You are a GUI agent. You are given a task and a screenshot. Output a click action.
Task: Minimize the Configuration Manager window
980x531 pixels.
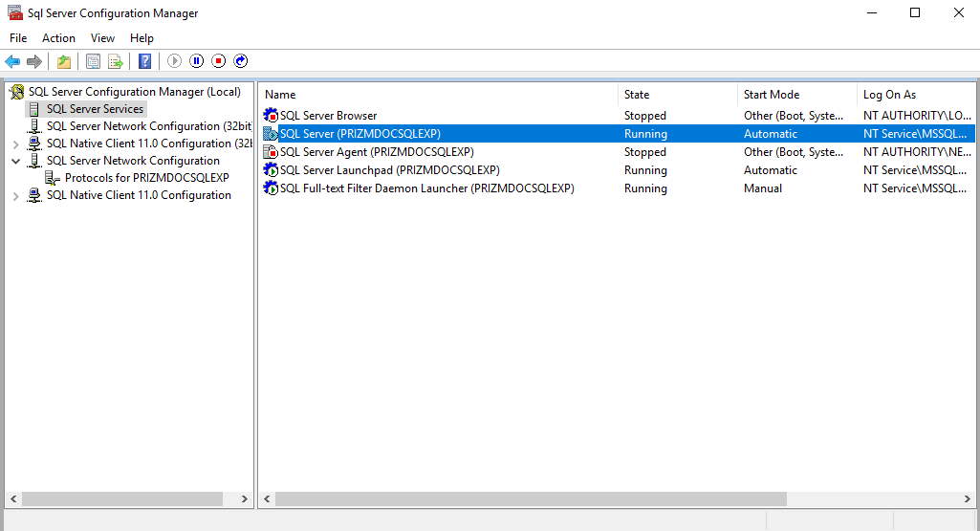pos(872,13)
